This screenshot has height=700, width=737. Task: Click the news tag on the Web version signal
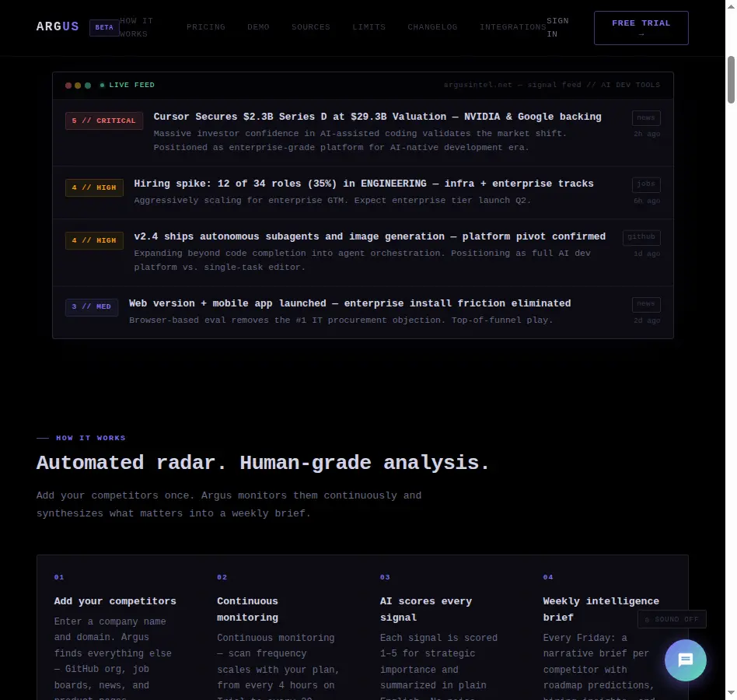(646, 305)
